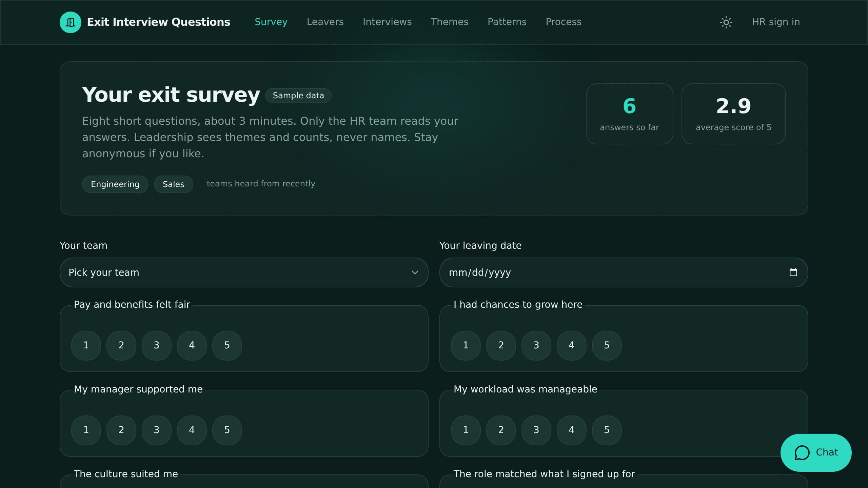Click the door logo icon
This screenshot has height=488, width=868.
71,22
